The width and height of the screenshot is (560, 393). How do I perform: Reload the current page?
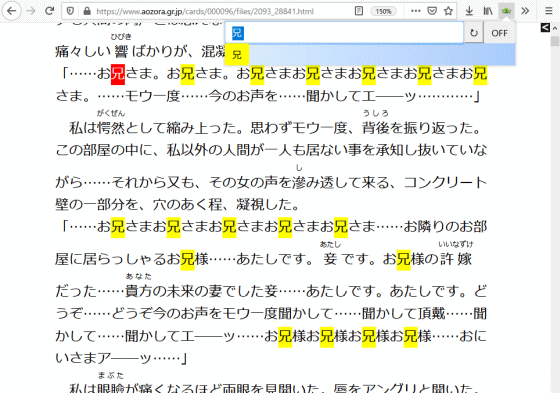point(49,11)
